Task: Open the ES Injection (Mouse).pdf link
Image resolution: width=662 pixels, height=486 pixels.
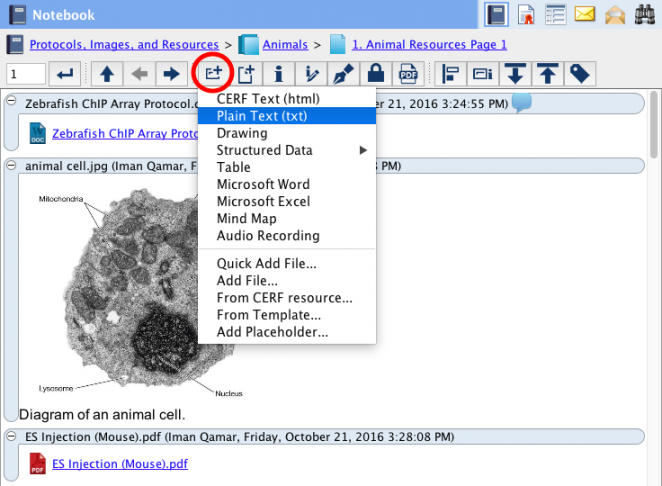Action: (x=120, y=464)
